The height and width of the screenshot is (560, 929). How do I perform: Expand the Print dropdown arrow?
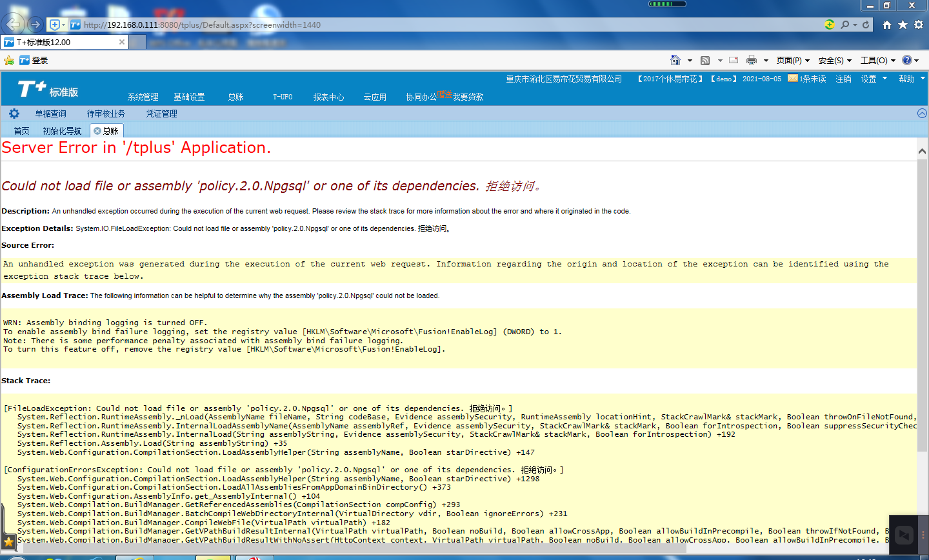pos(766,60)
